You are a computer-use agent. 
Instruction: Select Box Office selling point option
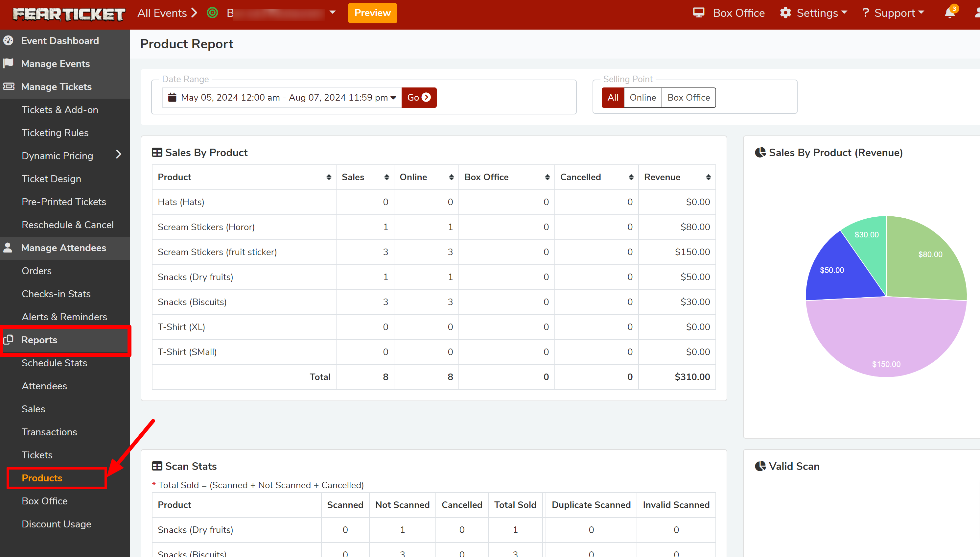coord(688,98)
